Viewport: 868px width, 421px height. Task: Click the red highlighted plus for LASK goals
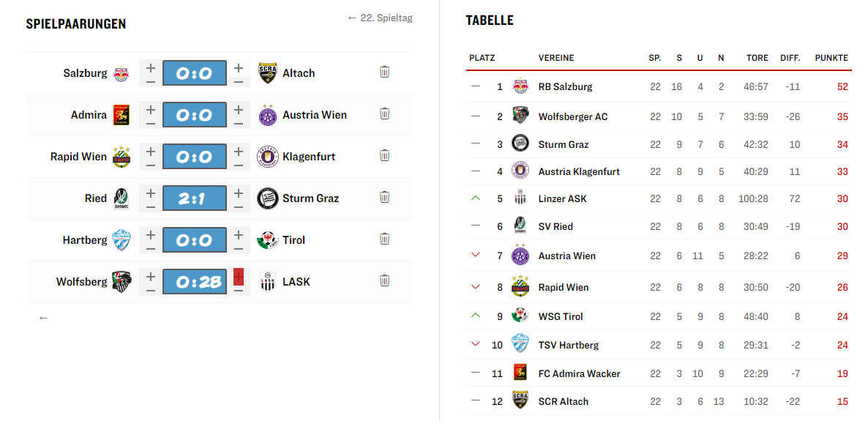point(239,277)
